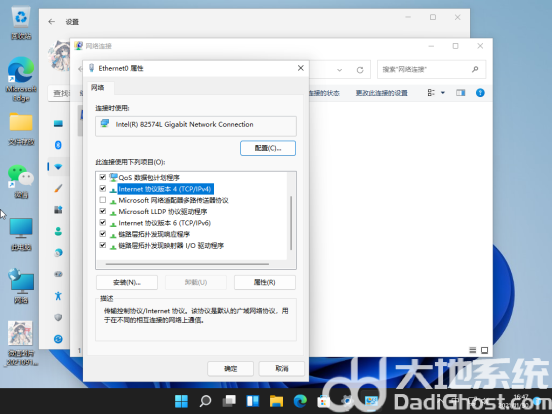Focus the 搜索"网络连接" search field
The image size is (552, 414).
tap(431, 69)
